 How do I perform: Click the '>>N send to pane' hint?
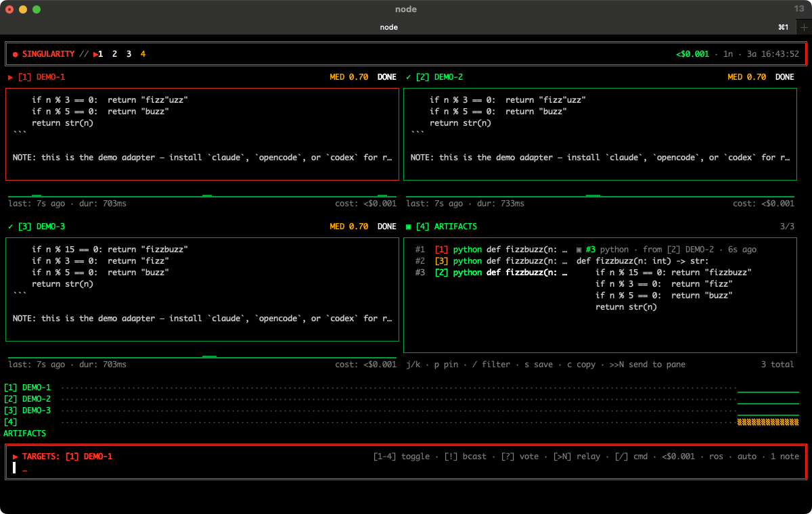click(x=648, y=365)
